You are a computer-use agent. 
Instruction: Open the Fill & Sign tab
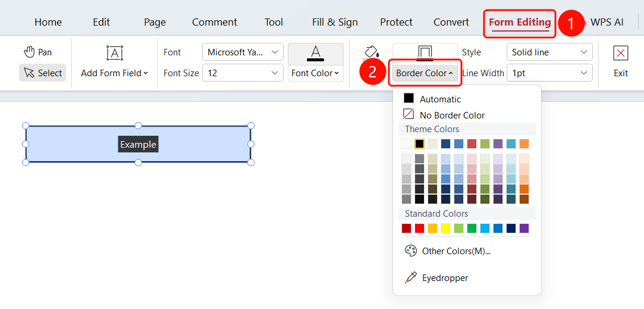click(x=335, y=22)
